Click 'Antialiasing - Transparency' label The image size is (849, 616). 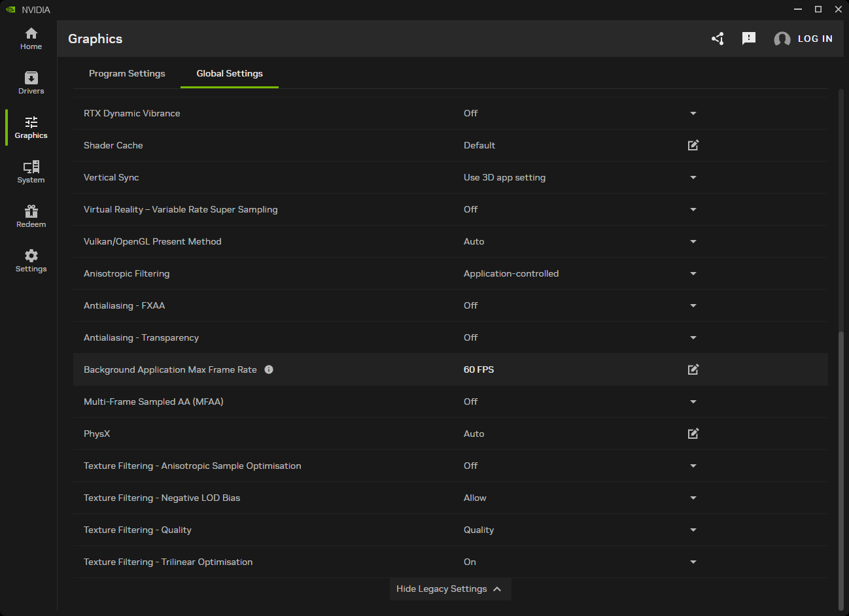click(x=141, y=337)
